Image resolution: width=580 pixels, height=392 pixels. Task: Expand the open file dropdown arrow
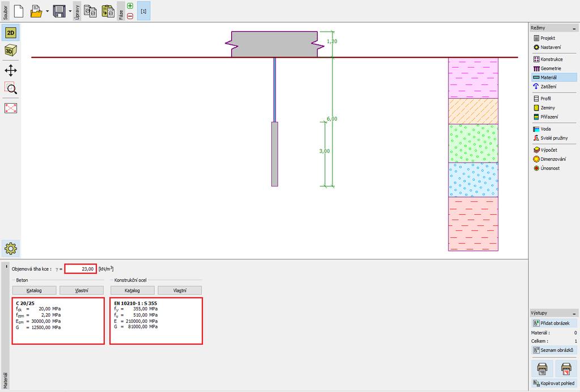point(48,11)
